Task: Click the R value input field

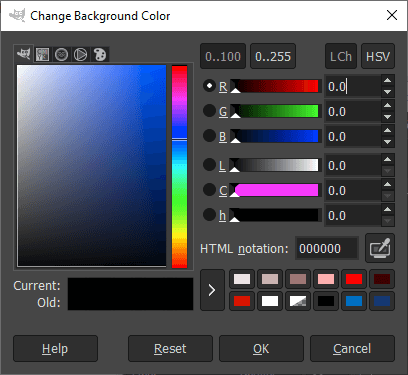Action: coord(353,86)
